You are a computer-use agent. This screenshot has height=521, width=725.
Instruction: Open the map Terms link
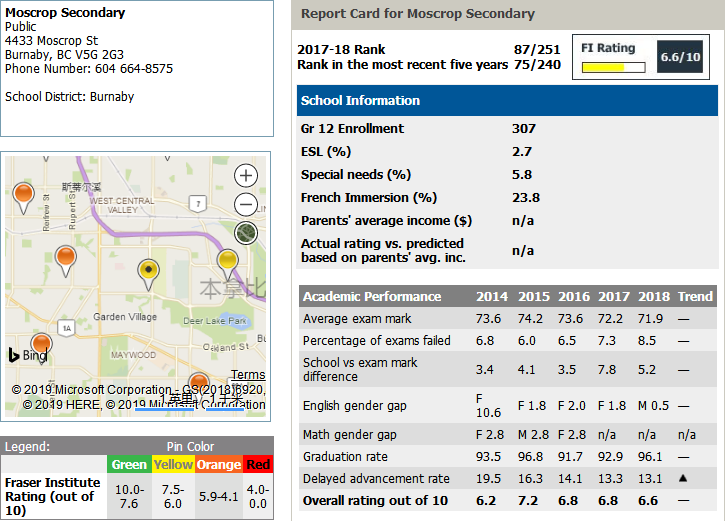(x=248, y=375)
